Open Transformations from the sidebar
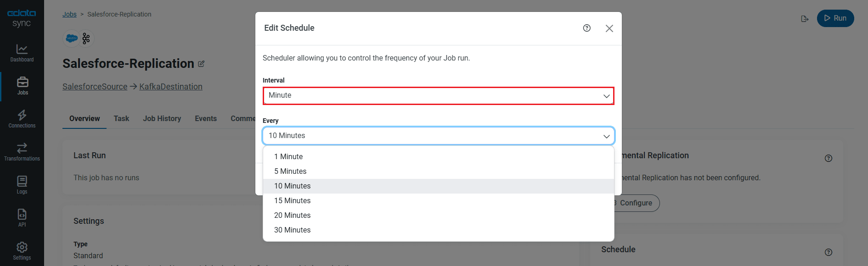Image resolution: width=868 pixels, height=266 pixels. click(22, 152)
